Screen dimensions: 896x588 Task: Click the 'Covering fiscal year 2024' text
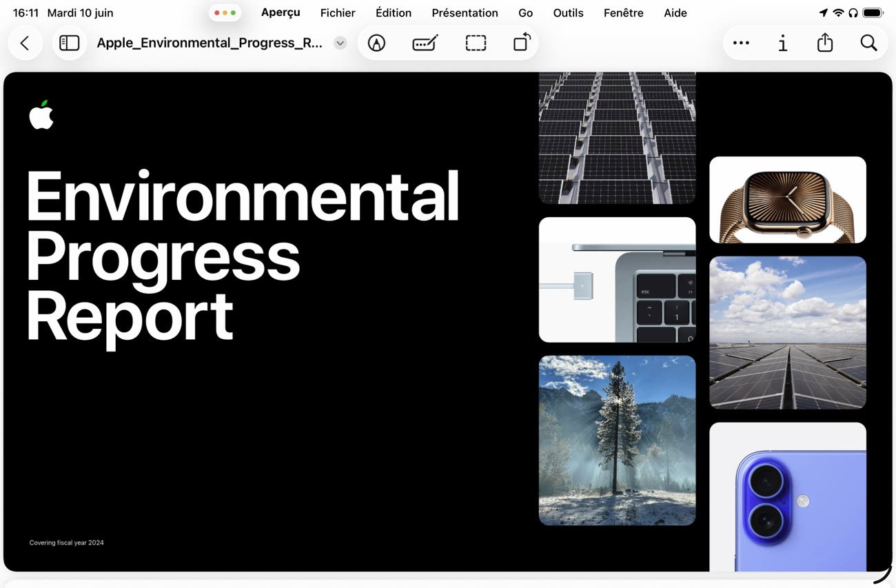pyautogui.click(x=67, y=543)
